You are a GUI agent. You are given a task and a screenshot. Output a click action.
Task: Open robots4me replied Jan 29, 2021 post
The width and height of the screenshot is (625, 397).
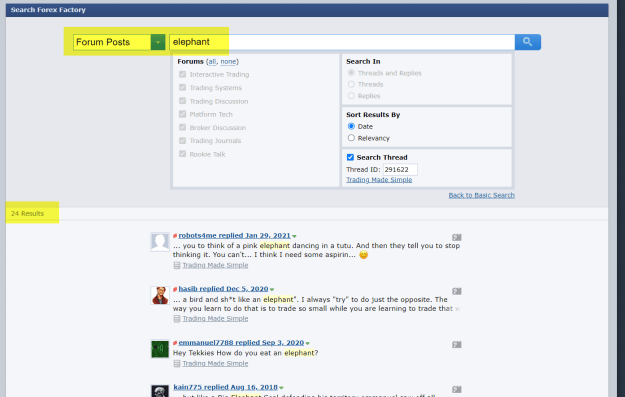pyautogui.click(x=234, y=235)
